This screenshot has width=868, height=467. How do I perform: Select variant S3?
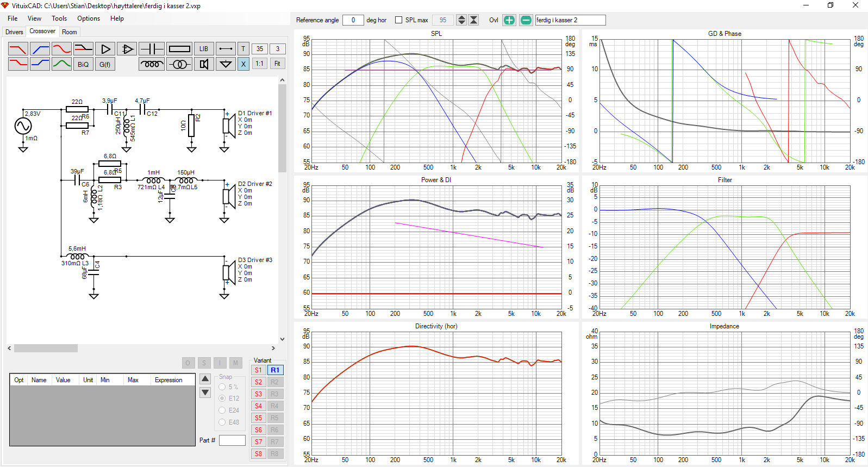click(259, 394)
